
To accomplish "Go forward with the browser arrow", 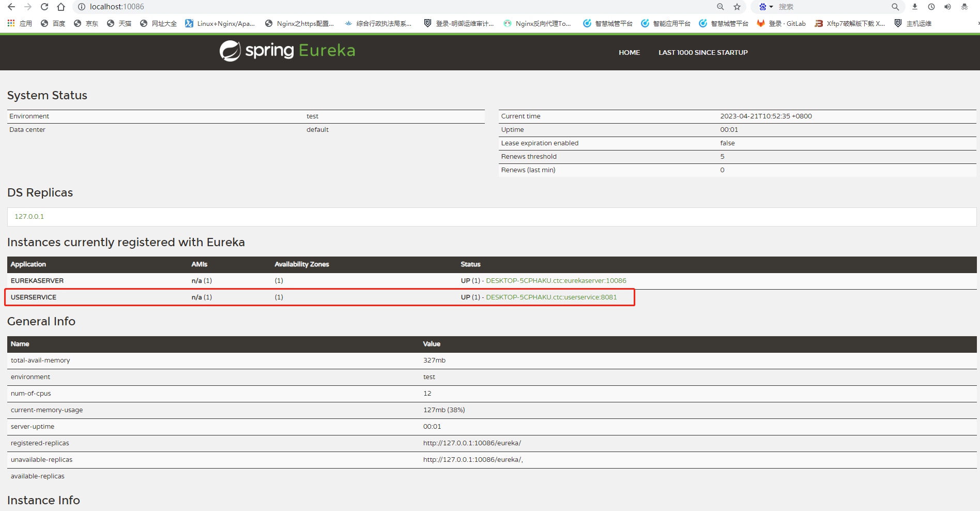I will (x=28, y=7).
